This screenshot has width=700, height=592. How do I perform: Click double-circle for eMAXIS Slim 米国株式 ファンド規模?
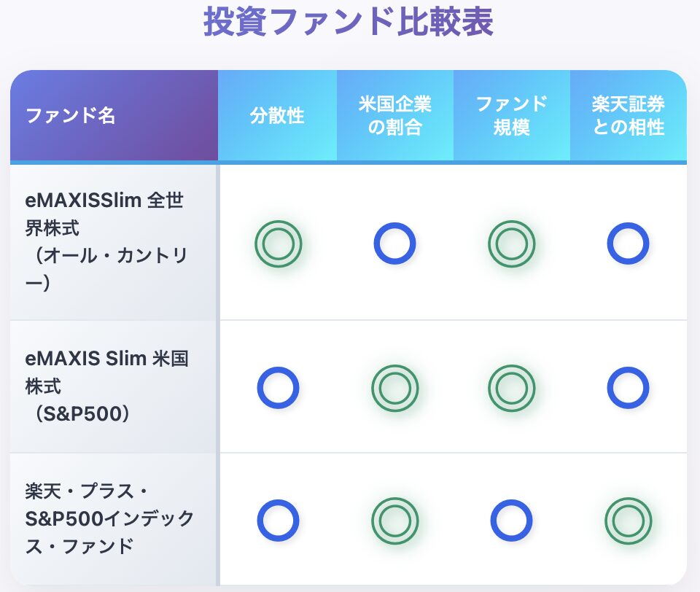511,388
